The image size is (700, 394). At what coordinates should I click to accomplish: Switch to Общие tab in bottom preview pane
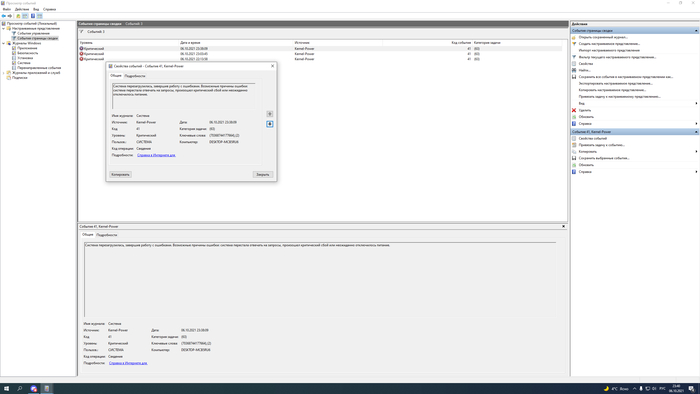click(x=88, y=235)
